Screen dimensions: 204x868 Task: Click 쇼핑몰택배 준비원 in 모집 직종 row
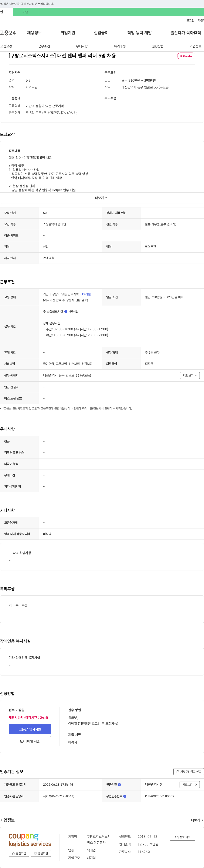tap(54, 224)
